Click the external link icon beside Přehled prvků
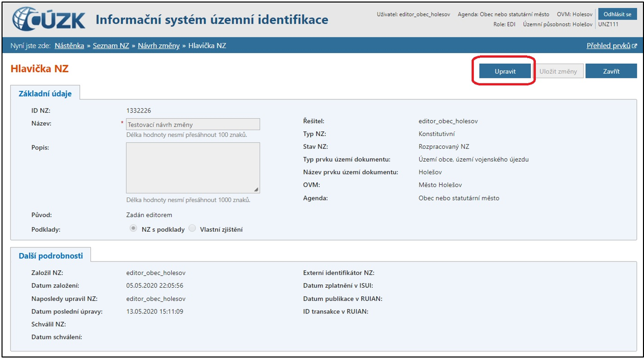Image resolution: width=644 pixels, height=358 pixels. tap(634, 46)
